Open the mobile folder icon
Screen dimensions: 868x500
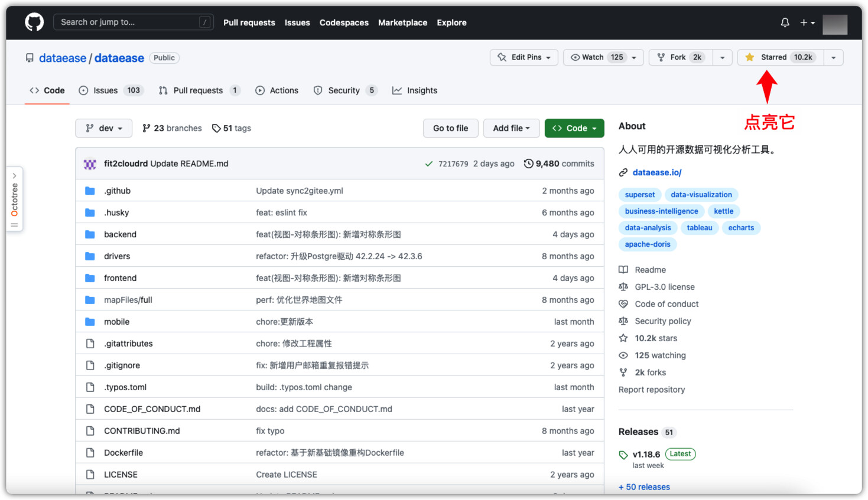click(x=90, y=322)
